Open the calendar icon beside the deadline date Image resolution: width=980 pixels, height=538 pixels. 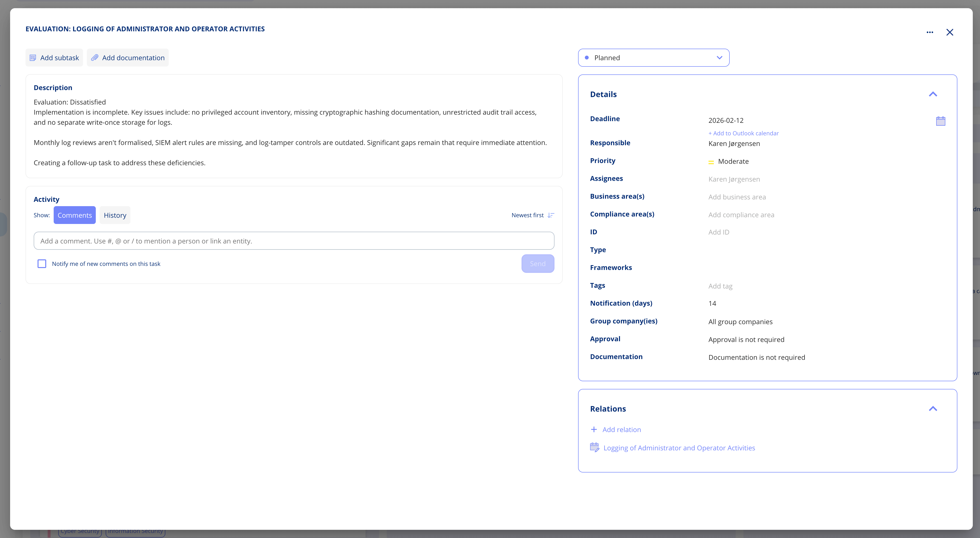941,121
